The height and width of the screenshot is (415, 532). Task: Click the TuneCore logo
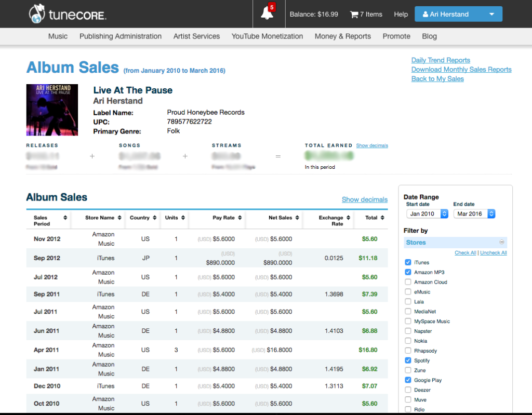(x=68, y=14)
